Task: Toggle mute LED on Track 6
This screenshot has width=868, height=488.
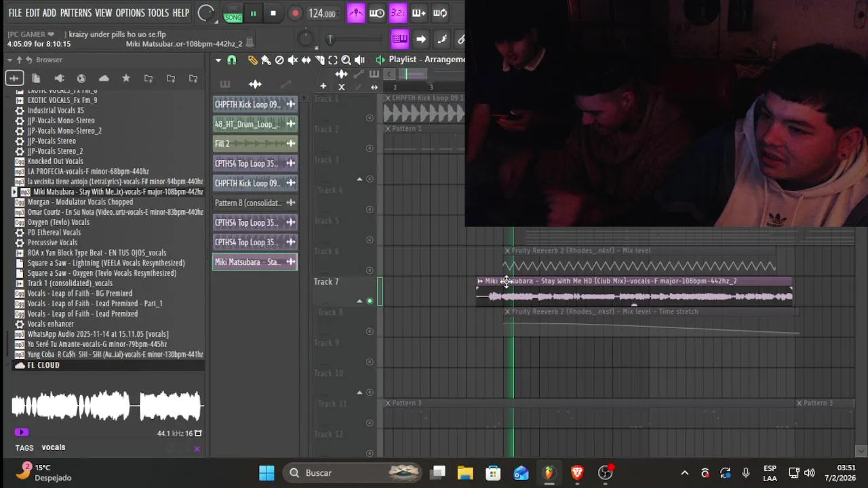Action: pyautogui.click(x=370, y=270)
